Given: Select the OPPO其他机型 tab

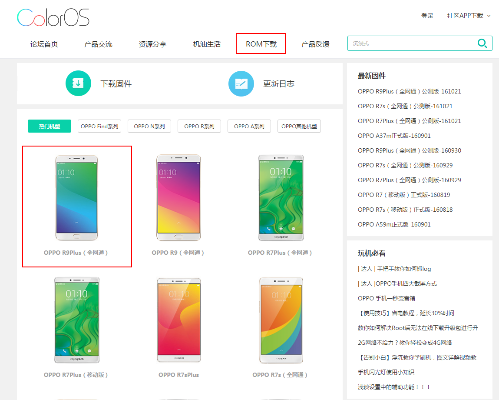Looking at the screenshot, I should click(x=299, y=126).
